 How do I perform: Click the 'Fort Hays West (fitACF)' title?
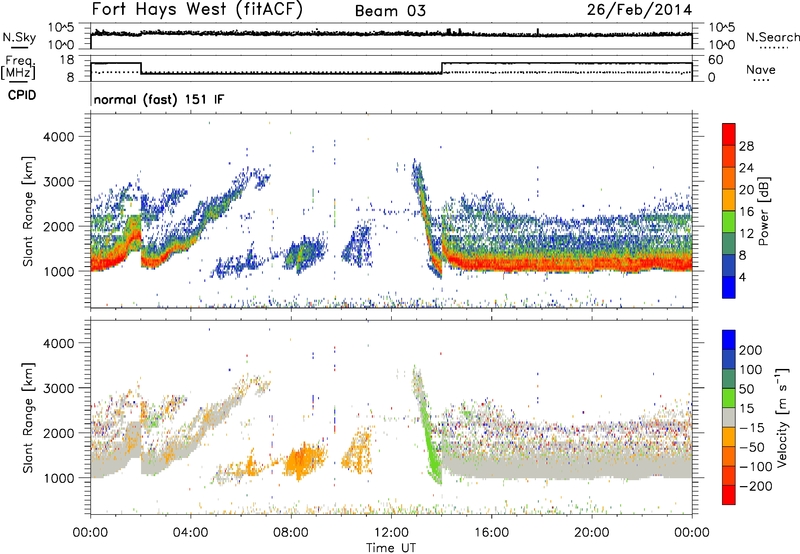[x=197, y=10]
